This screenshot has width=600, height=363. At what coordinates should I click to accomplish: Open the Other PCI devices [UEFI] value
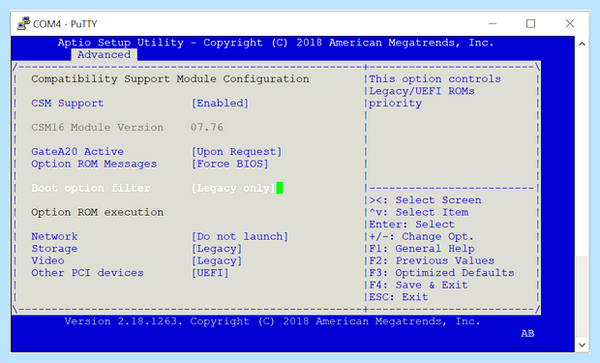[210, 273]
